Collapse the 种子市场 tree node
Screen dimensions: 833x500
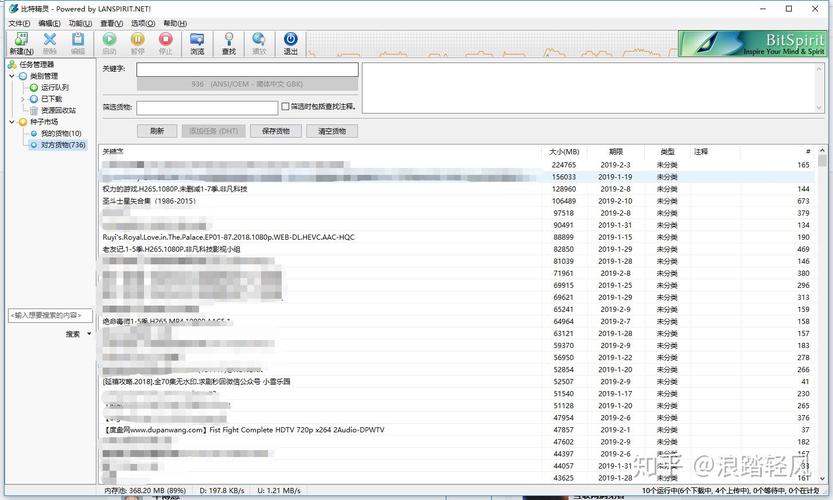pyautogui.click(x=11, y=122)
